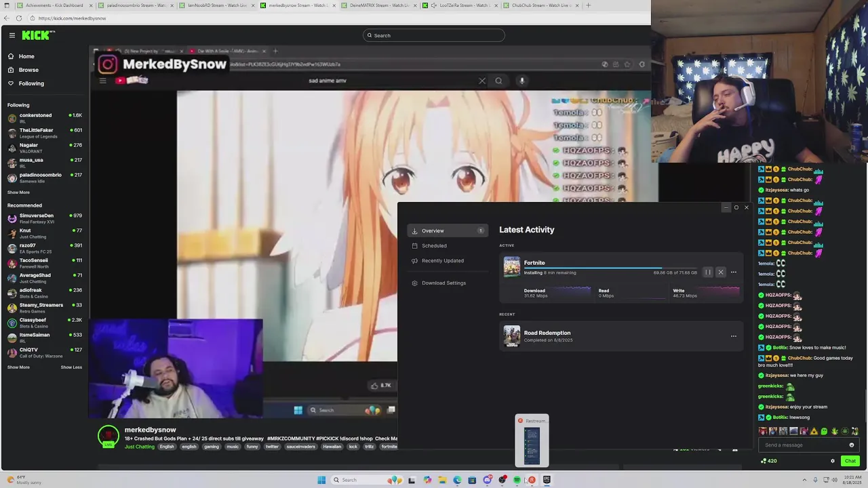
Task: Open the Kick hamburger menu
Action: (12, 35)
